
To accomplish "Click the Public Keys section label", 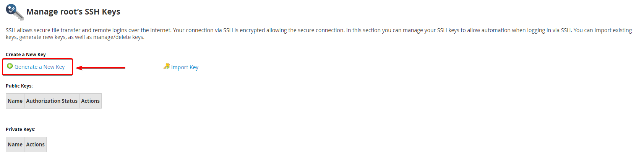I will click(x=19, y=86).
